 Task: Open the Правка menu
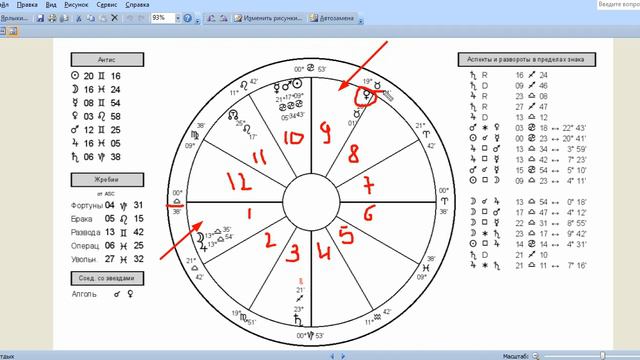click(x=27, y=5)
